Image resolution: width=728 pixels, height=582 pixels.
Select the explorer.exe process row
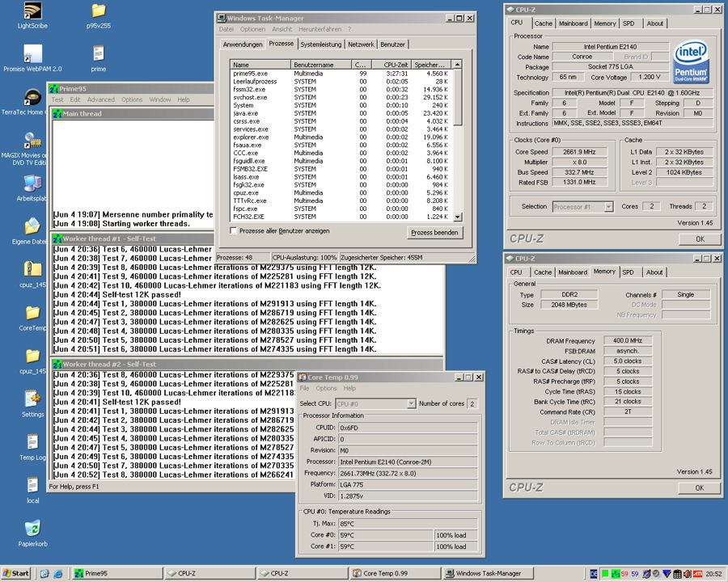point(341,137)
